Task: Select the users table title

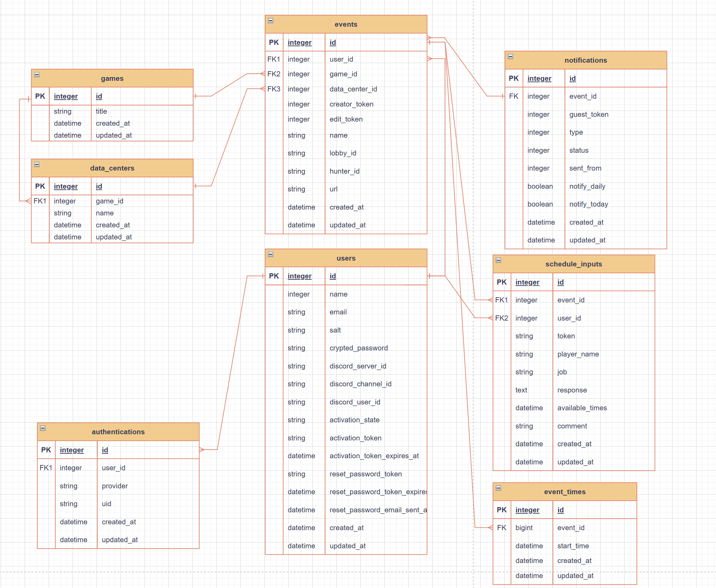Action: [346, 258]
